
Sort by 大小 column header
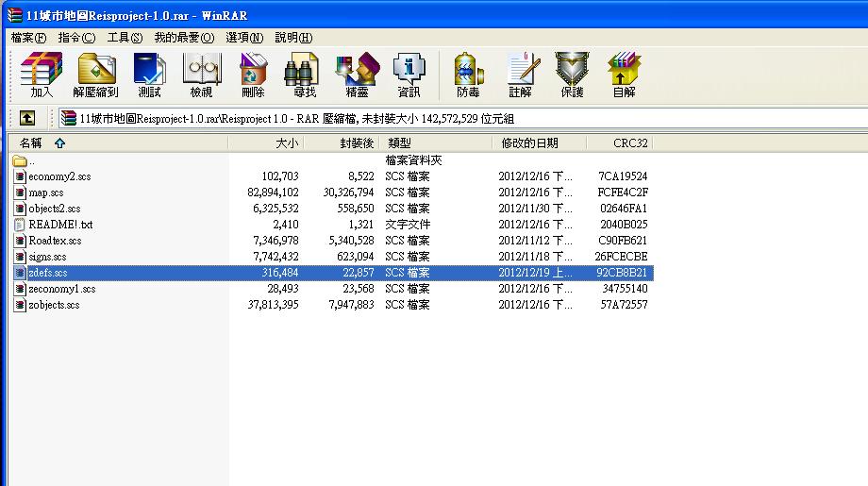(266, 143)
